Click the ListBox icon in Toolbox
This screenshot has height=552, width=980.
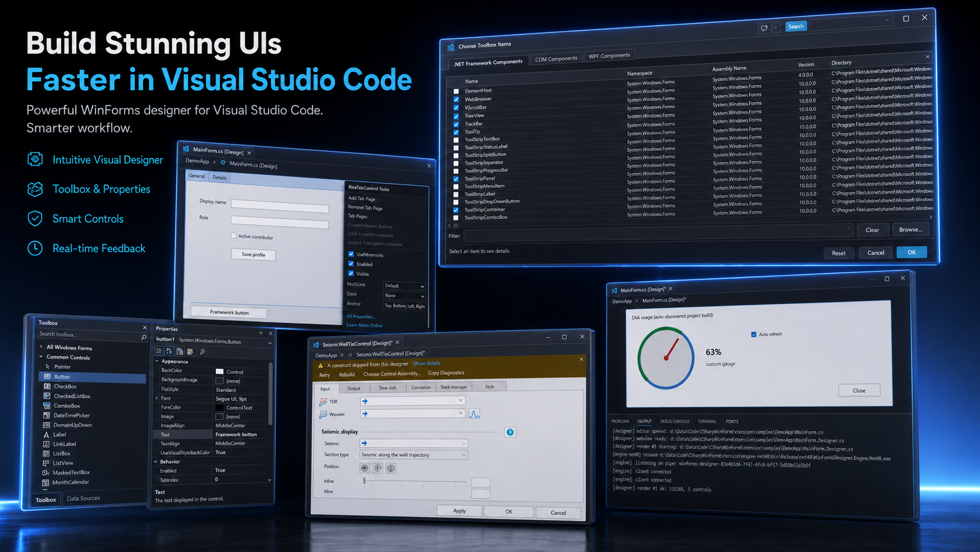tap(46, 453)
